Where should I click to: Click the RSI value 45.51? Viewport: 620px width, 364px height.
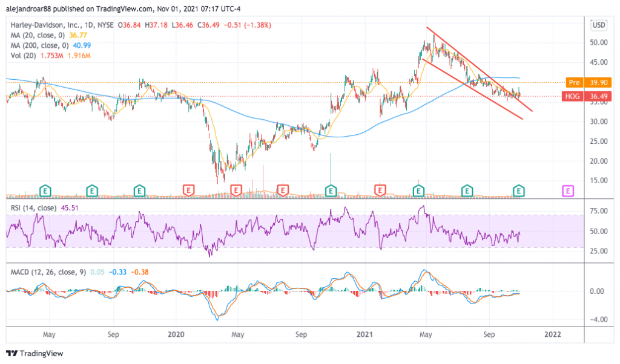pos(70,207)
